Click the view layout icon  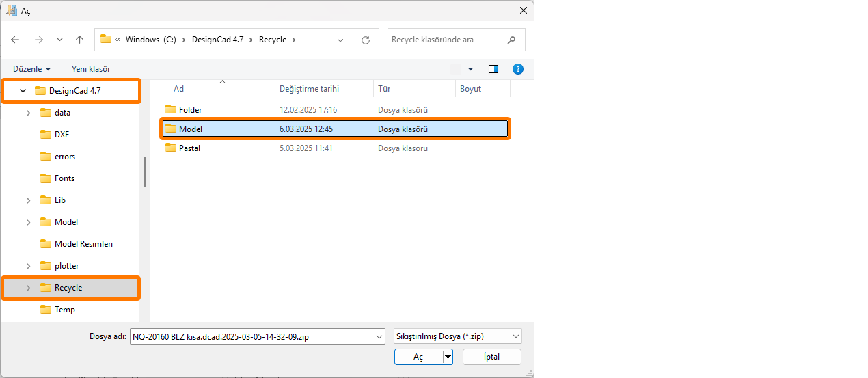(456, 69)
